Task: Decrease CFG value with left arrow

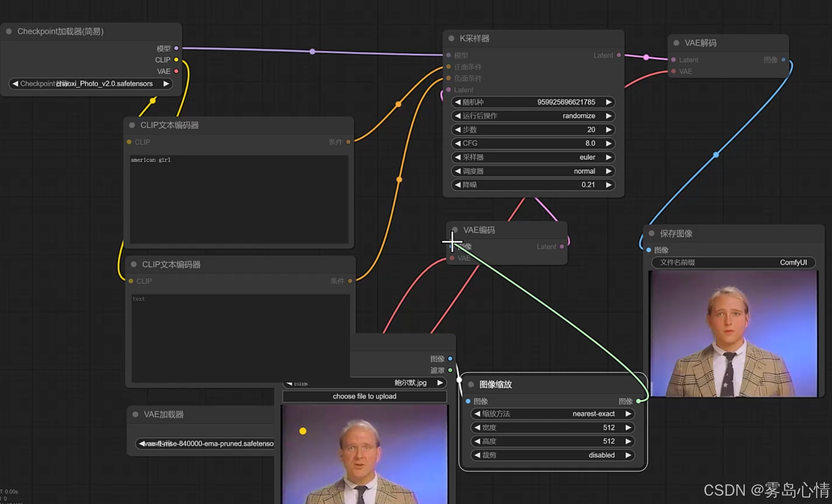Action: click(x=458, y=143)
